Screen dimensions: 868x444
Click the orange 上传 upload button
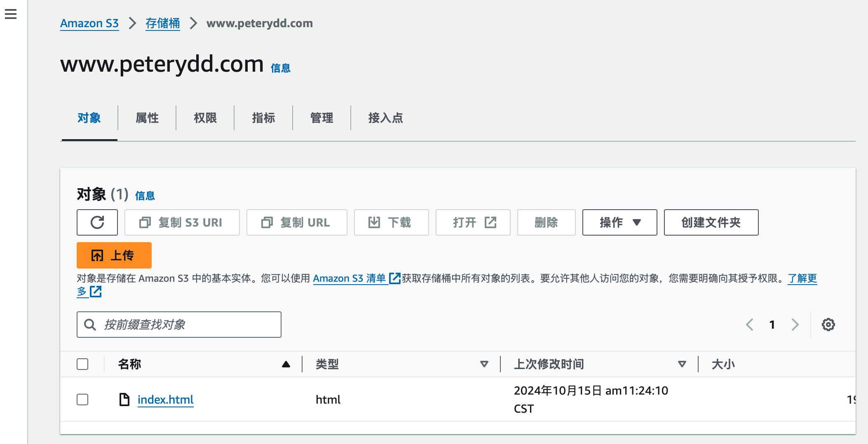click(114, 255)
